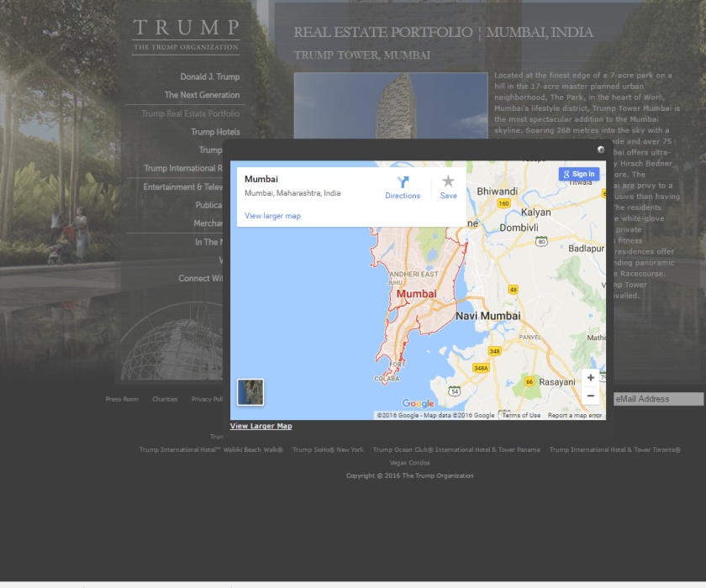This screenshot has width=706, height=588.
Task: Zoom out with the minus button
Action: 591,396
